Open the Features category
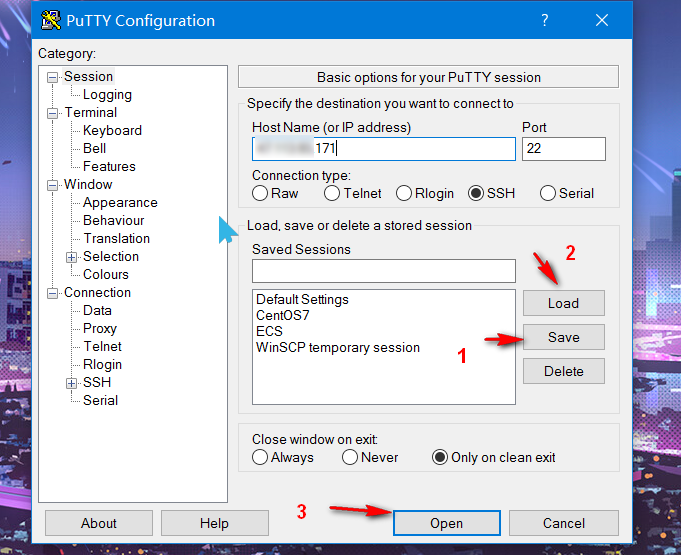Screen dimensions: 681x555 (x=109, y=166)
